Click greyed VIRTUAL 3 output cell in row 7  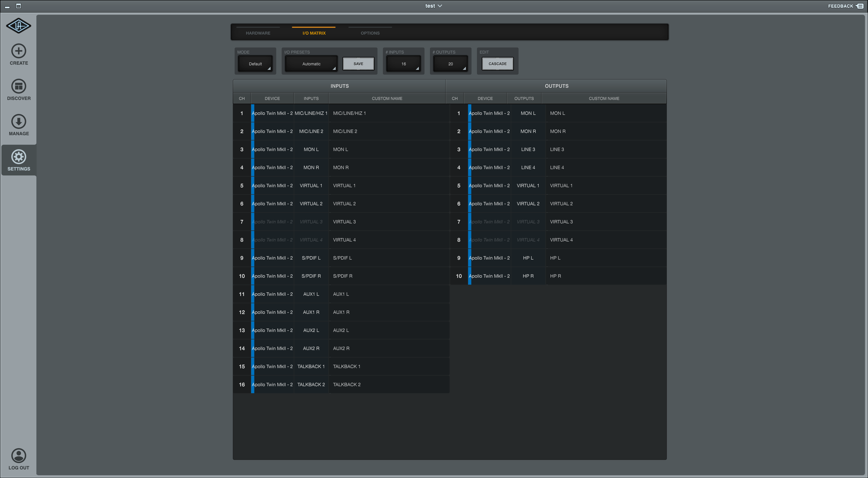[x=528, y=222]
